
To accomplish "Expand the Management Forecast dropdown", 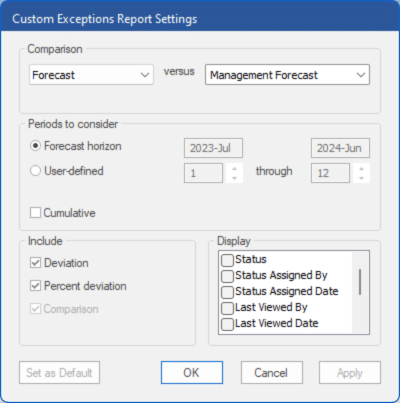I will [287, 75].
